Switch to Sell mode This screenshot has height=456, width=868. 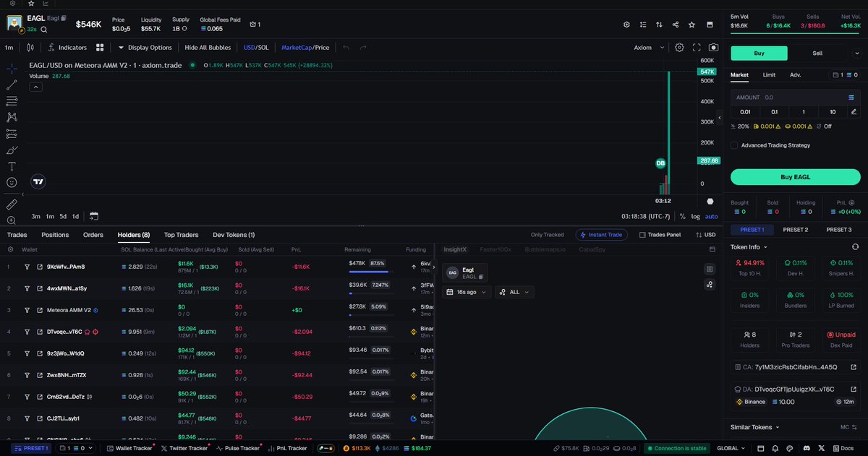[x=817, y=53]
